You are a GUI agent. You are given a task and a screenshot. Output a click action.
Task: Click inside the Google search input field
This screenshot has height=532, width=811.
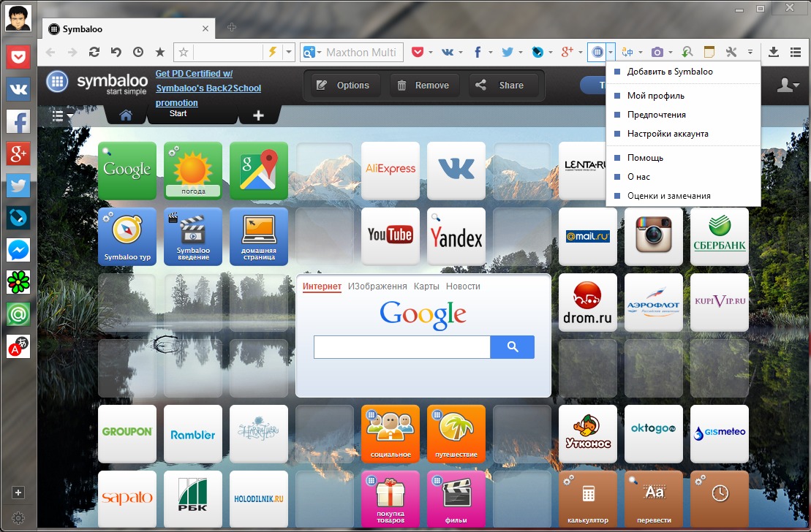pyautogui.click(x=401, y=347)
